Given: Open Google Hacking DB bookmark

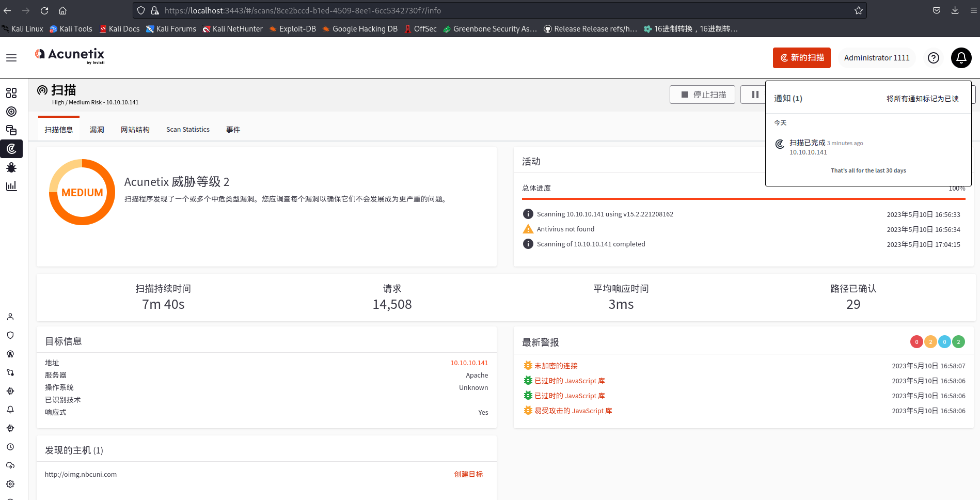Looking at the screenshot, I should click(360, 29).
